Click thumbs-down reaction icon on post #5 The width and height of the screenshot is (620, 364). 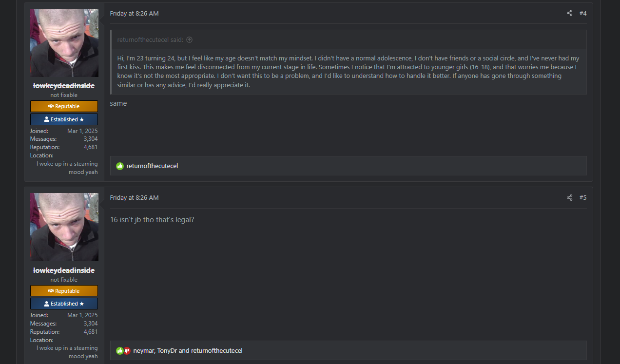click(x=127, y=351)
